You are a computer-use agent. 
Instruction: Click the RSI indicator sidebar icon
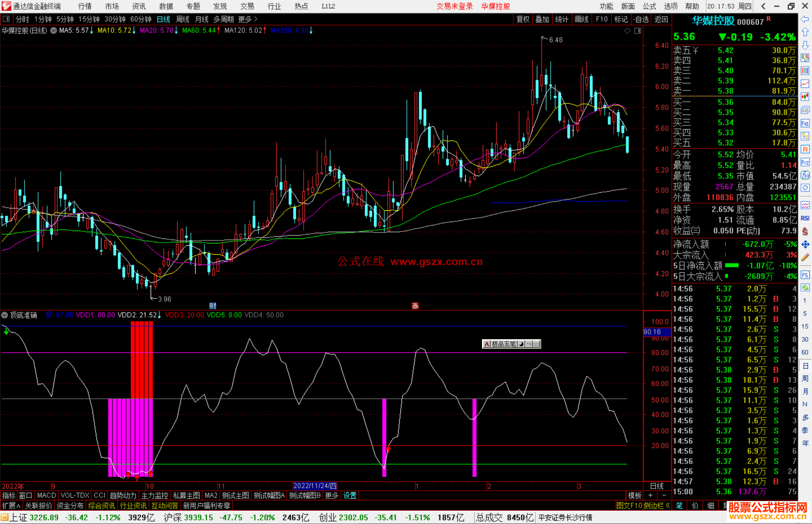click(x=805, y=218)
